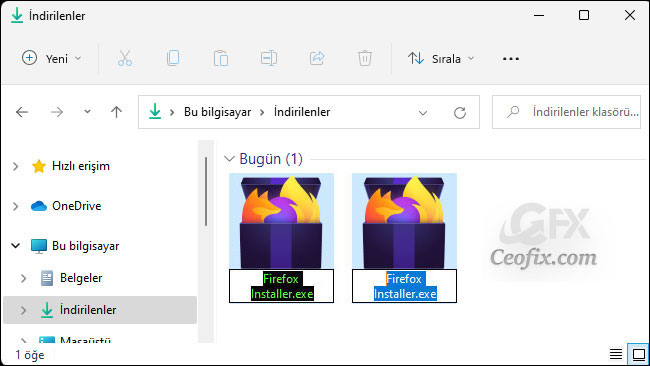Image resolution: width=650 pixels, height=366 pixels.
Task: Click the Bugün (1) group header text
Action: (271, 159)
